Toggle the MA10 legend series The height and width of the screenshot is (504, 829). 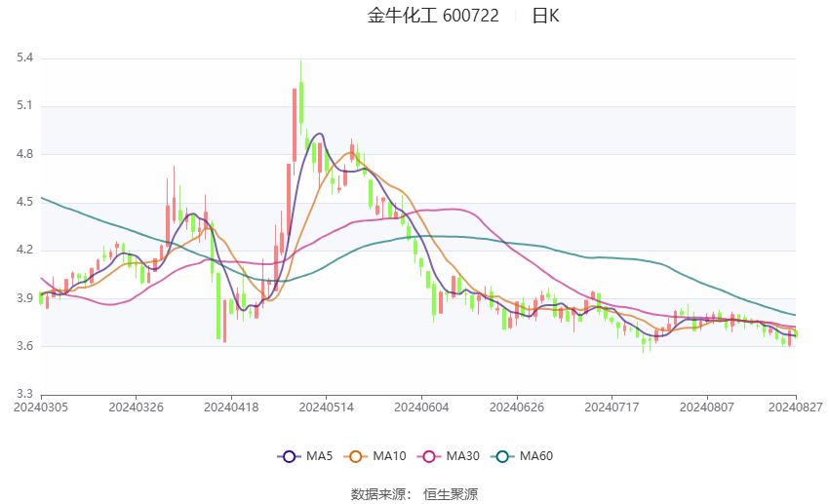coord(375,456)
